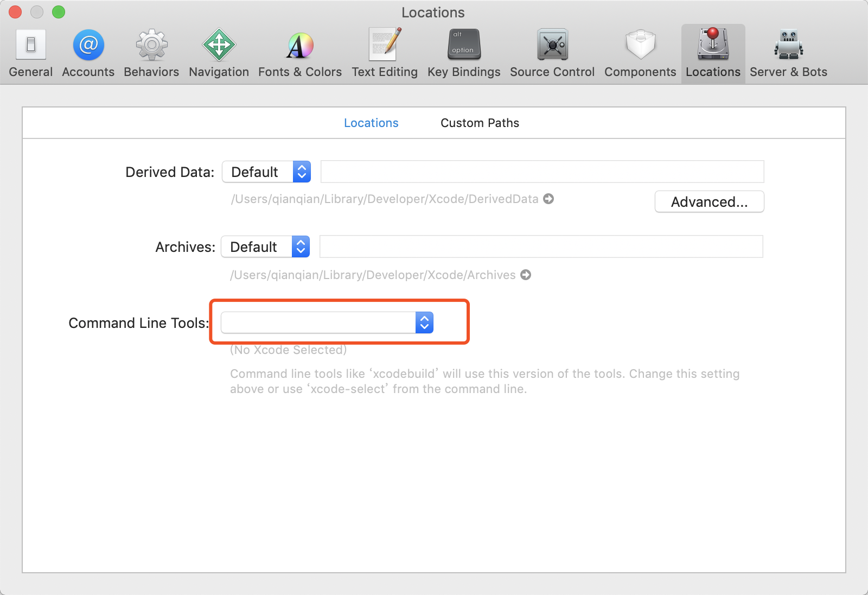Go to Key Bindings preferences

[464, 53]
